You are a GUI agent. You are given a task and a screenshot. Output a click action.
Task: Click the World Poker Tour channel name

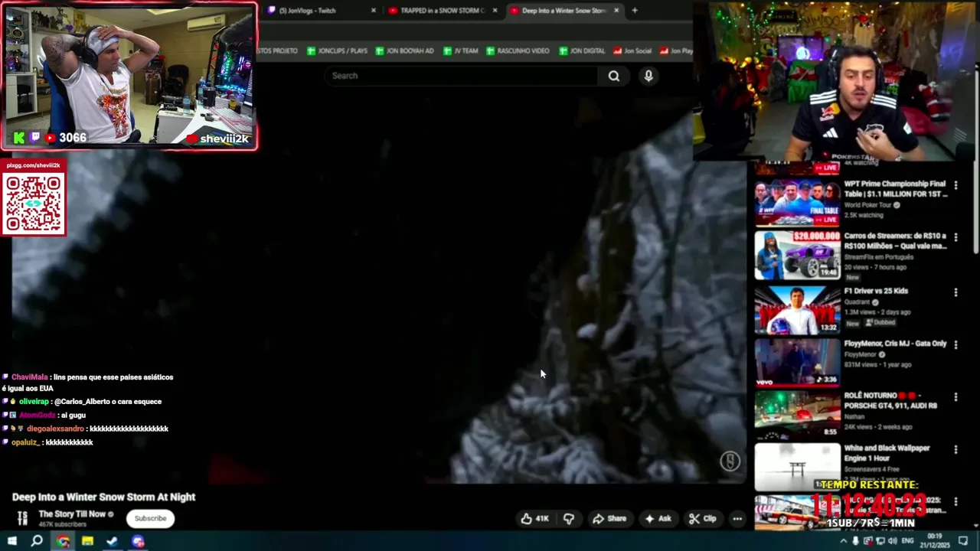(868, 205)
